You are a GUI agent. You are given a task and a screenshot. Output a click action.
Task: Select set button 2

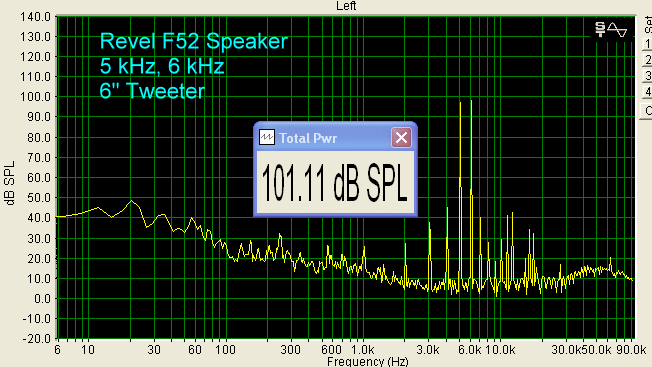[x=647, y=60]
